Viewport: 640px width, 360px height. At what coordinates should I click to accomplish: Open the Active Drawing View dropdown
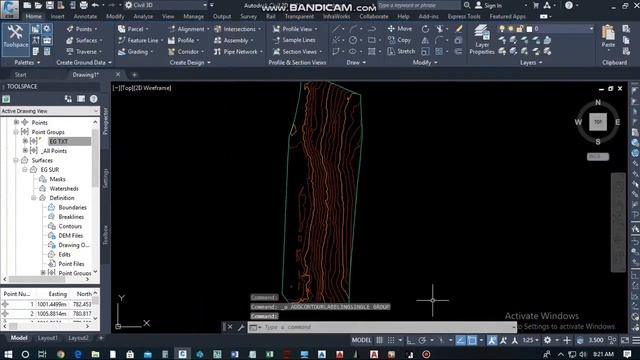[50, 111]
